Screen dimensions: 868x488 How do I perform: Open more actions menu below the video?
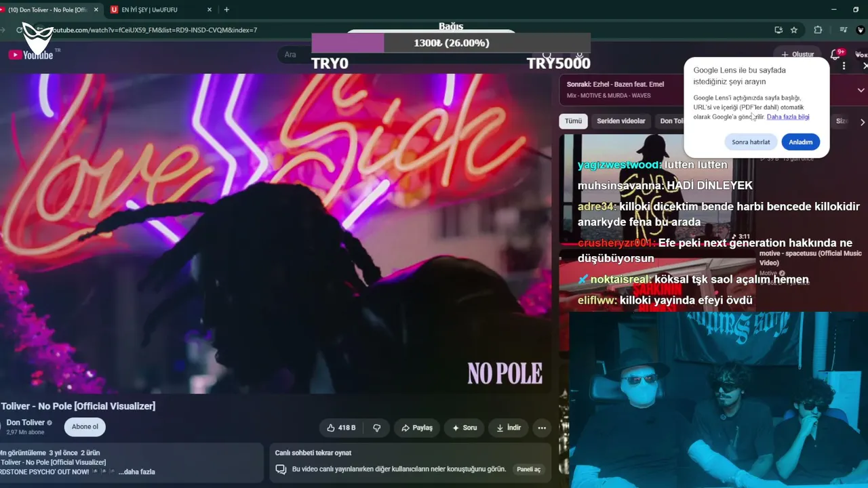point(542,428)
